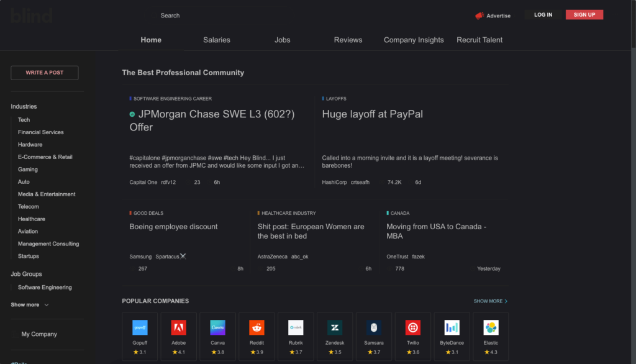Select Hardware industry in sidebar
This screenshot has width=636, height=364.
[x=30, y=145]
